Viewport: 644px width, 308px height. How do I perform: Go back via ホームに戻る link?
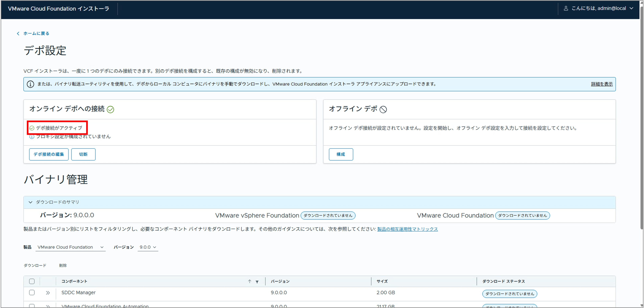(36, 34)
